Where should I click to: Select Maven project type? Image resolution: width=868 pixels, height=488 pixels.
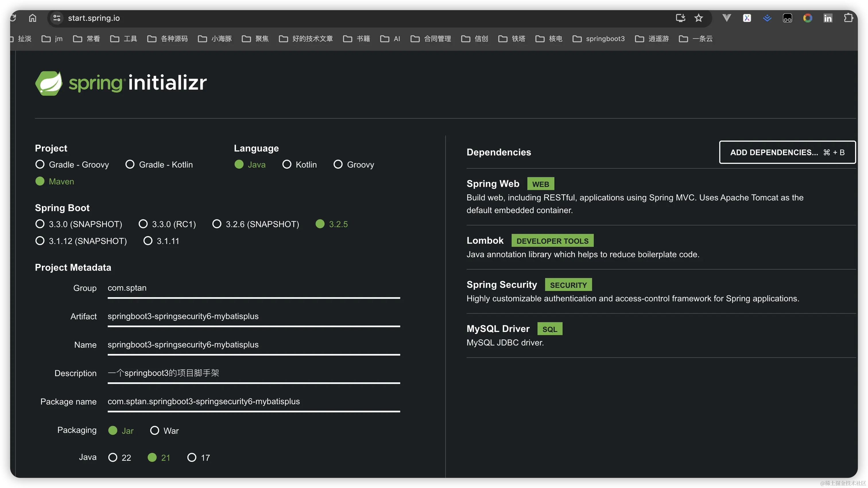pos(55,181)
